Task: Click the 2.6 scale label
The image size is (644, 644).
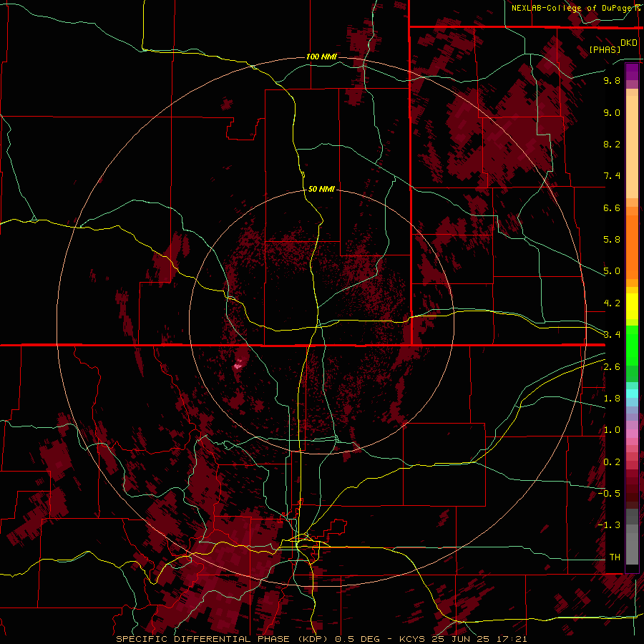Action: (612, 367)
